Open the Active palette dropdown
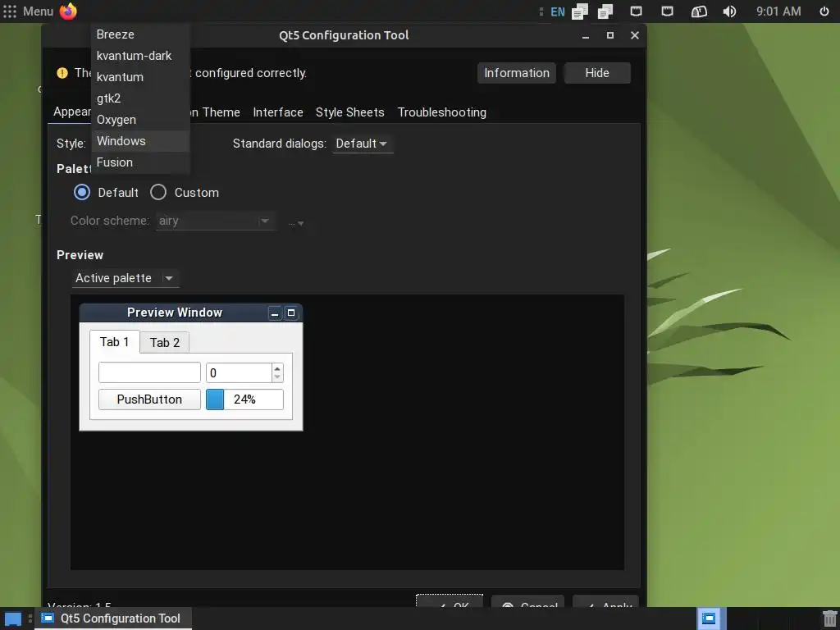 pos(126,278)
